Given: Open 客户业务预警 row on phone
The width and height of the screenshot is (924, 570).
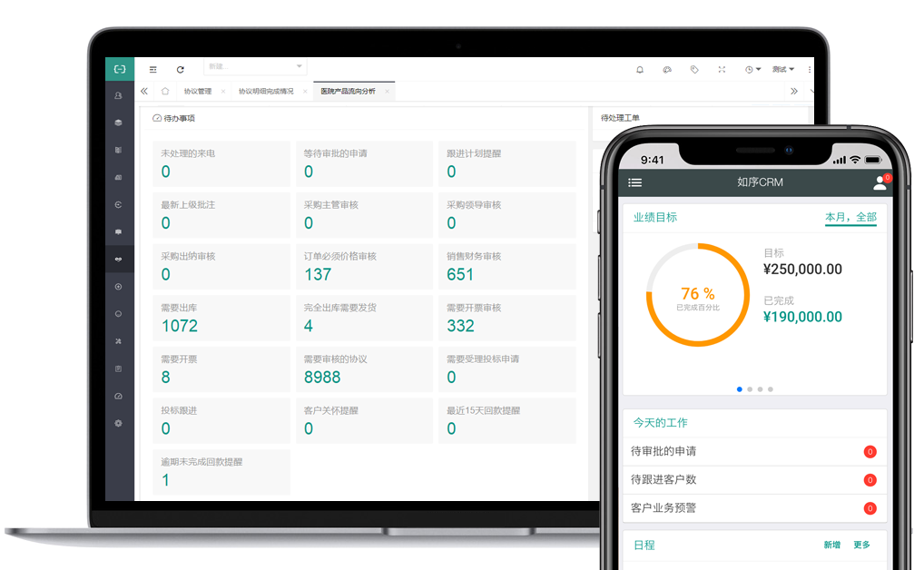Looking at the screenshot, I should tap(754, 508).
